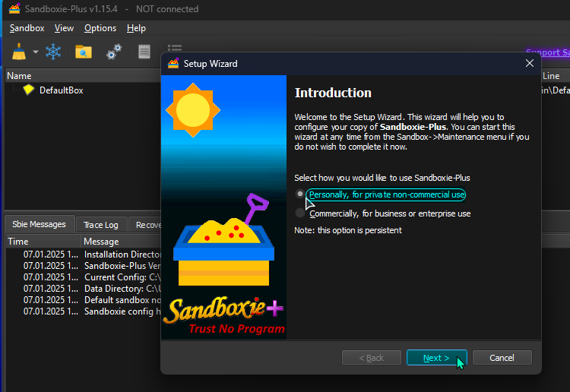Select the 'Current Config' message row
570x392 pixels.
coord(84,277)
